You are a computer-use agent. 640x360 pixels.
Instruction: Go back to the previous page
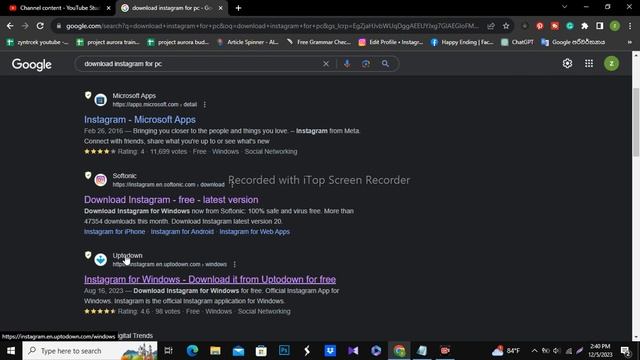10,26
